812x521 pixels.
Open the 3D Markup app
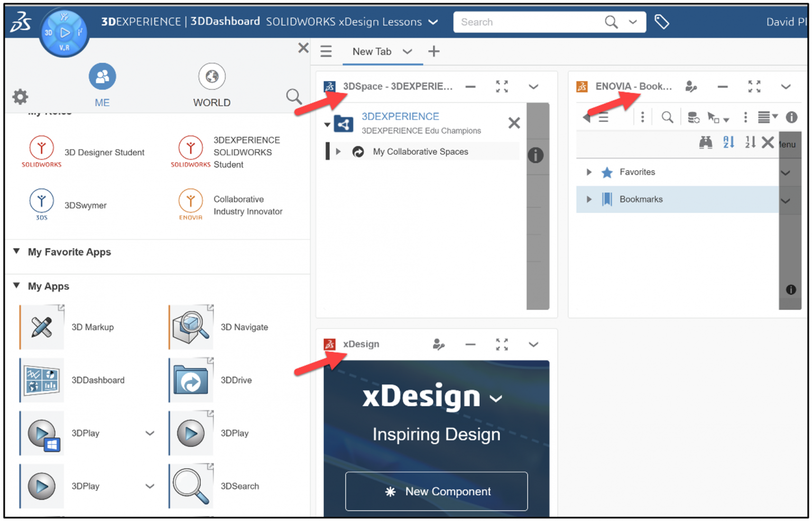(x=41, y=327)
